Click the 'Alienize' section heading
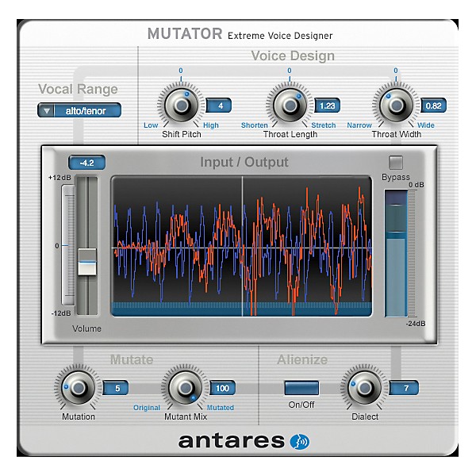The width and height of the screenshot is (476, 476). pyautogui.click(x=302, y=359)
